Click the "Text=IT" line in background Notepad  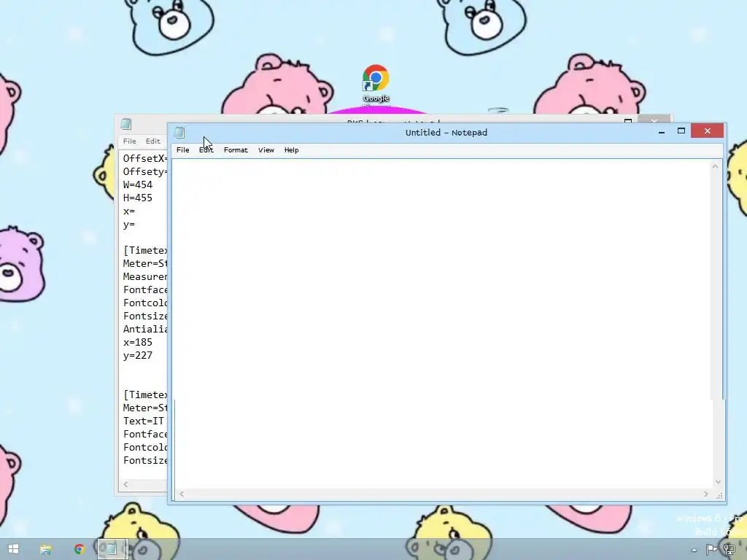(144, 421)
